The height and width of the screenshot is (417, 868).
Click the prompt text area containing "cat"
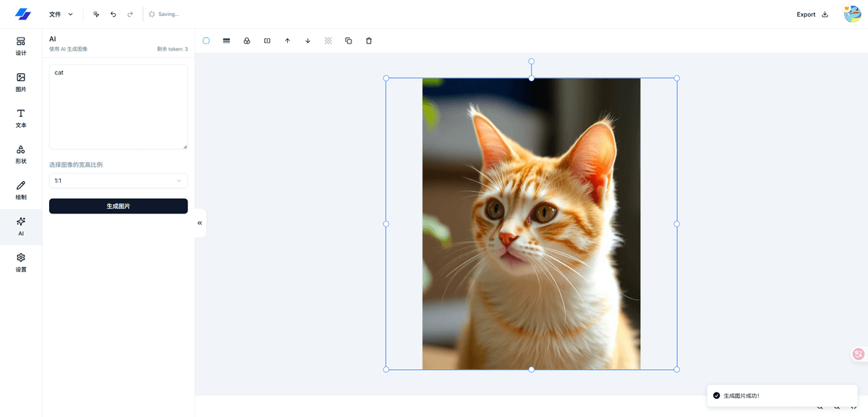tap(118, 106)
